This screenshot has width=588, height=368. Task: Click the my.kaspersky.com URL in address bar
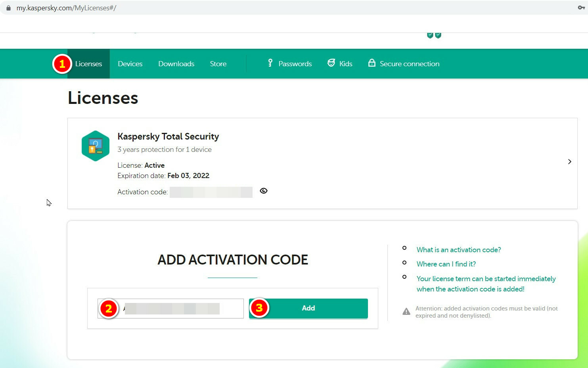pos(66,8)
